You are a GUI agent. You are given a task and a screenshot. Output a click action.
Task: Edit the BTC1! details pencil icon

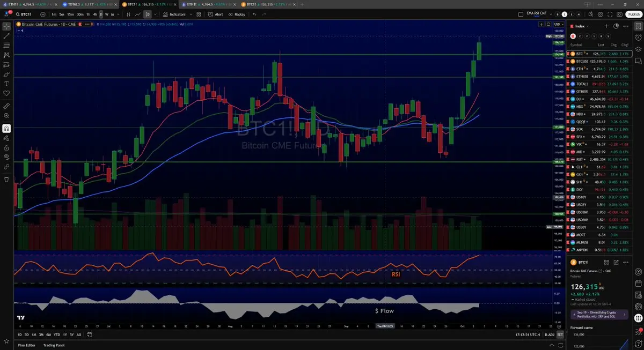click(x=616, y=262)
